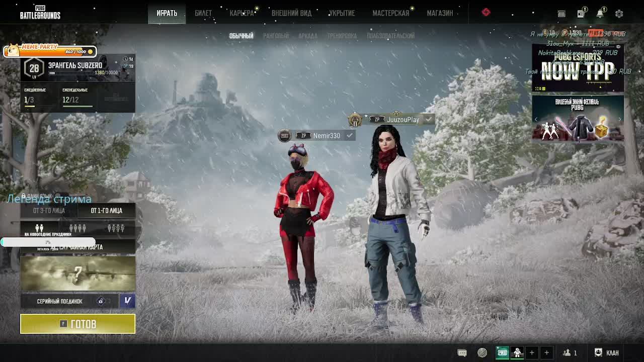Open the Мастерская tab
Screen dimensions: 644x362
[391, 13]
